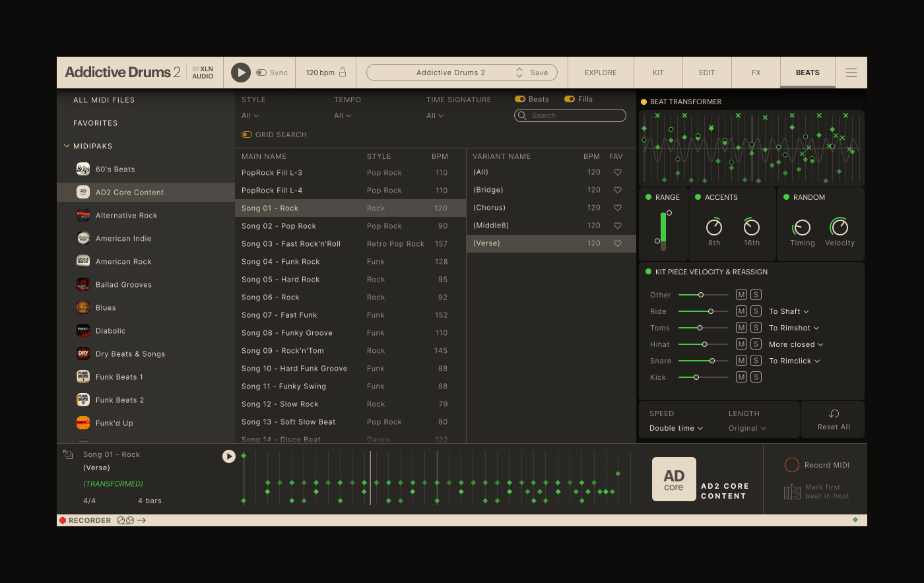
Task: Click Reset All button
Action: coord(834,419)
